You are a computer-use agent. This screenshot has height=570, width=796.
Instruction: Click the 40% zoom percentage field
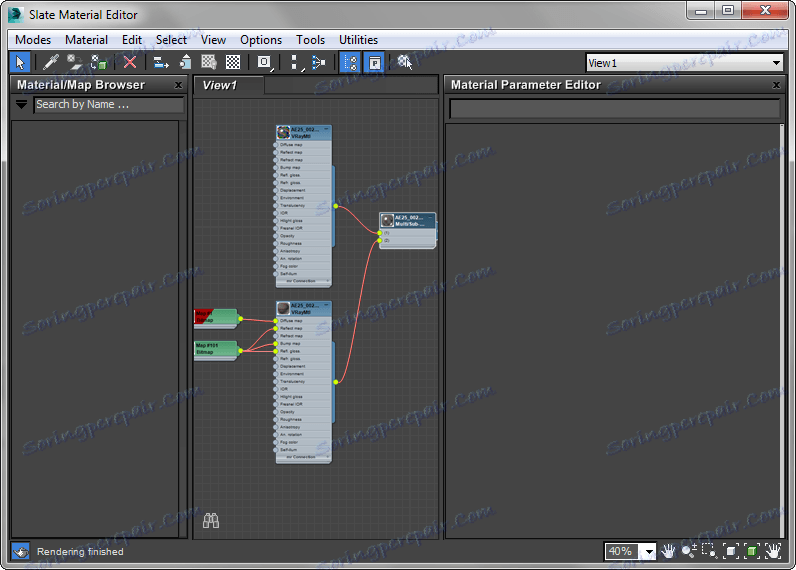click(x=623, y=551)
